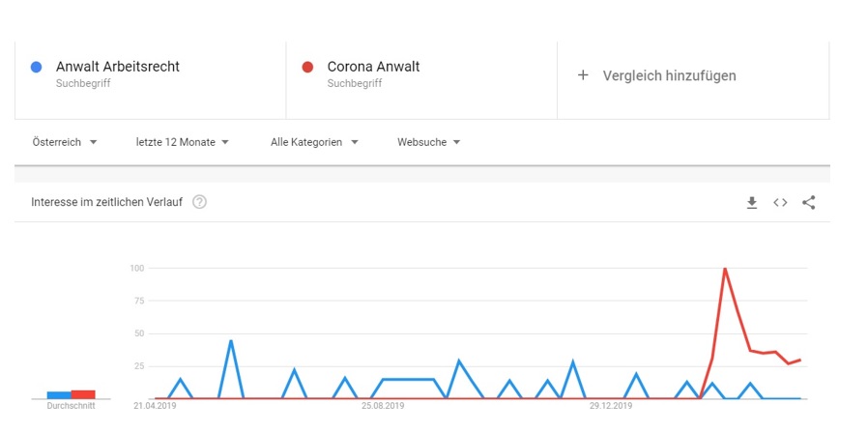Screen dimensions: 868x433
Task: Click the Interesse im zeitlichen Verlauf heading
Action: [x=107, y=202]
